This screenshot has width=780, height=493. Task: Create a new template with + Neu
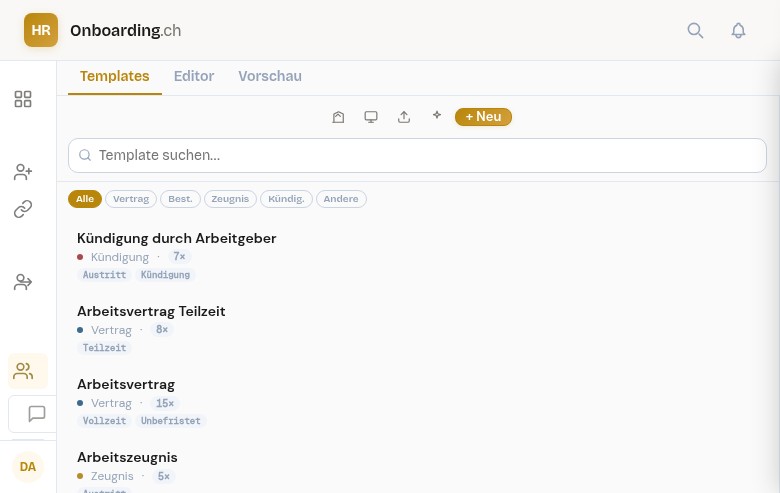point(483,117)
